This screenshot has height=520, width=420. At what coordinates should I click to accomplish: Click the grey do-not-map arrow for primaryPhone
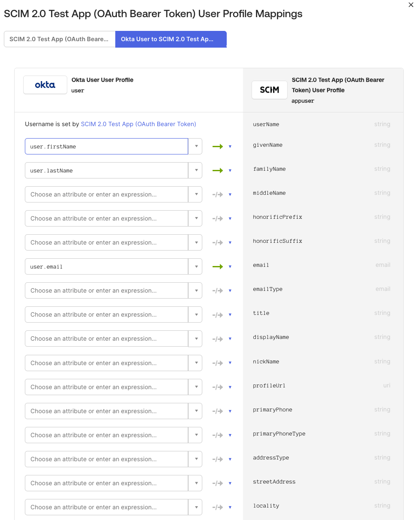click(218, 411)
